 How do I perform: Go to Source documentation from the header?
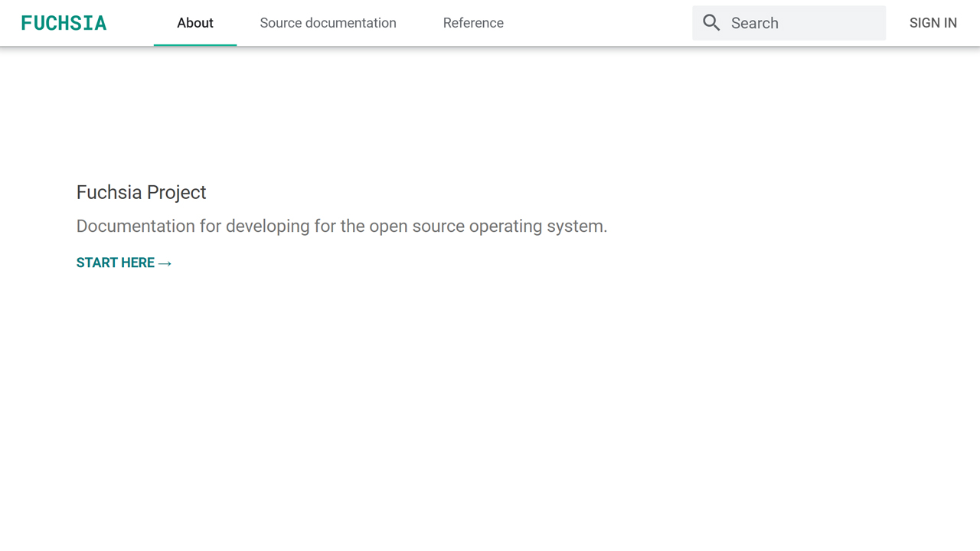328,23
